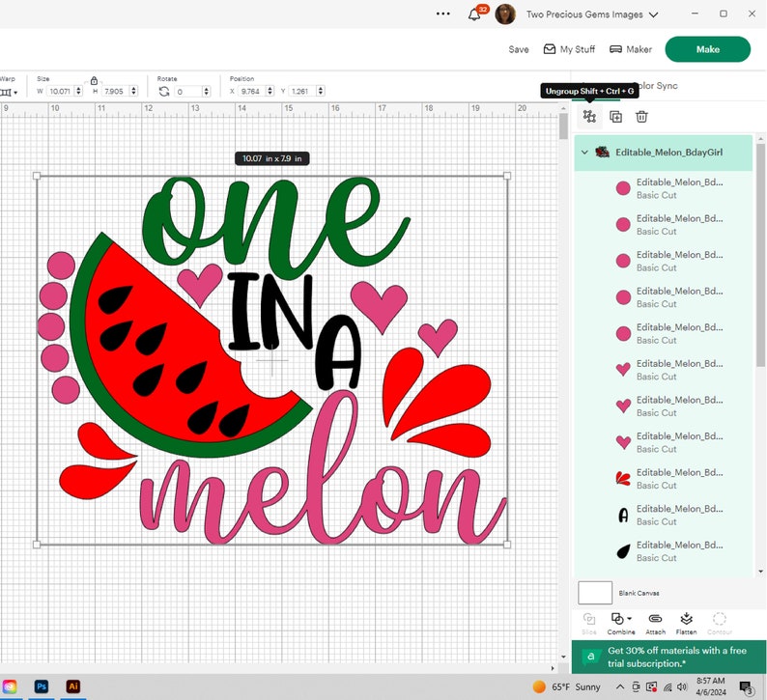Open Photoshop from the taskbar
Image resolution: width=767 pixels, height=700 pixels.
pyautogui.click(x=42, y=686)
